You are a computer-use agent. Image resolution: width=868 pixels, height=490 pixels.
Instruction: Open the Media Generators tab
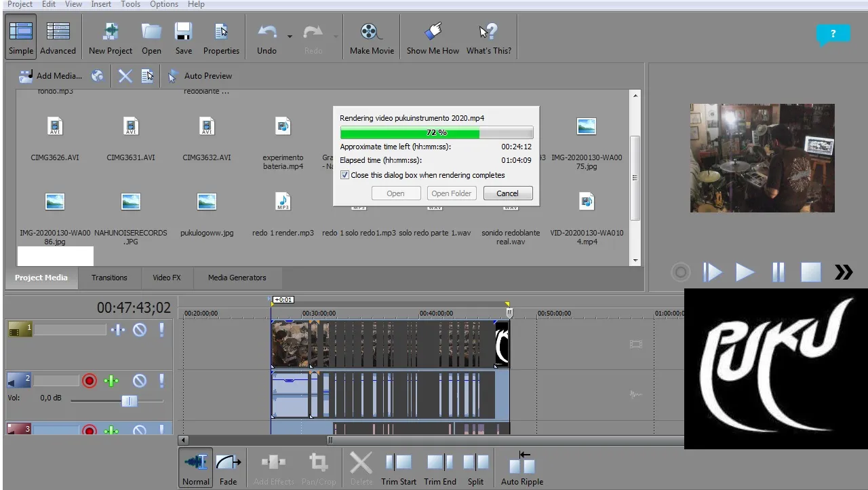tap(237, 278)
